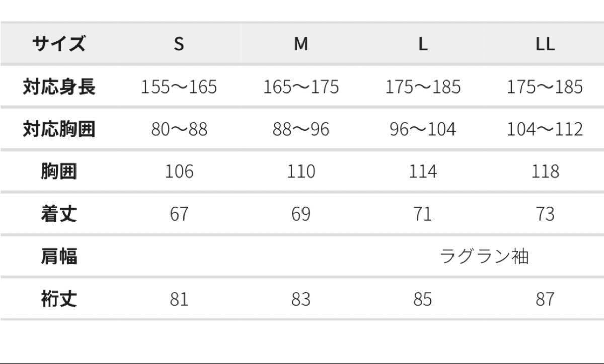604x364 pixels.
Task: Click the 胸囲 row label
Action: (x=59, y=172)
